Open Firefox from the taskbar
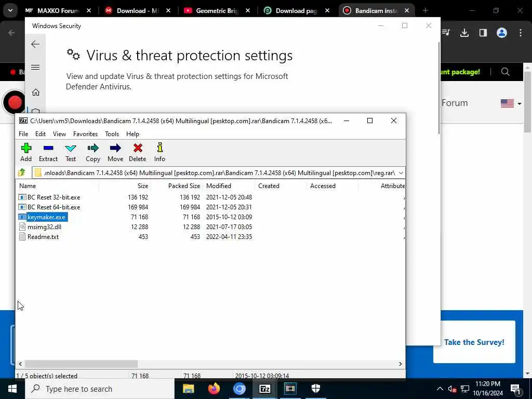The image size is (532, 399). pos(214,389)
